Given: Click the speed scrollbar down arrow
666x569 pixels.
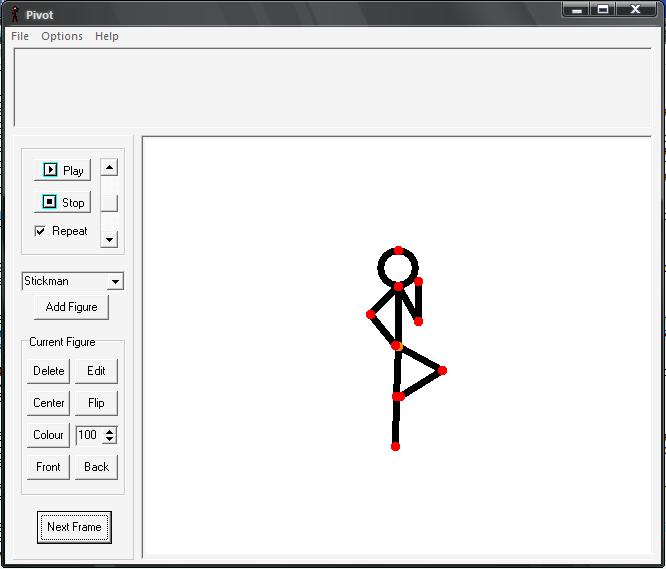Looking at the screenshot, I should pyautogui.click(x=109, y=239).
